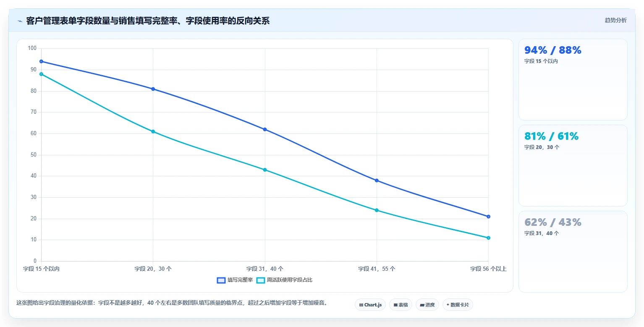The height and width of the screenshot is (327, 644).
Task: Click the 字段 20，30 个 subtitle in the second card
Action: tap(542, 147)
